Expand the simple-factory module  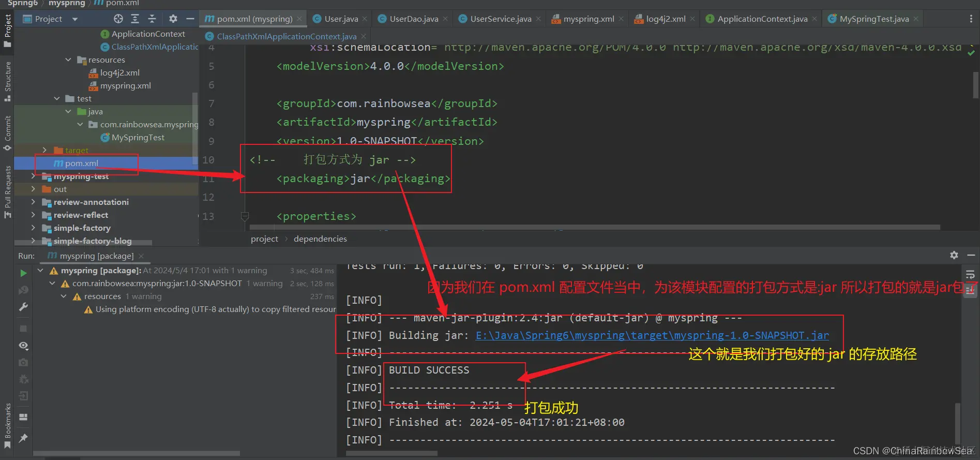click(33, 228)
